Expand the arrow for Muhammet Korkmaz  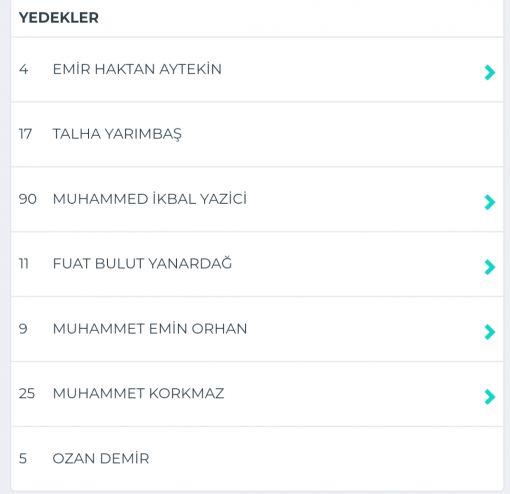(x=490, y=397)
